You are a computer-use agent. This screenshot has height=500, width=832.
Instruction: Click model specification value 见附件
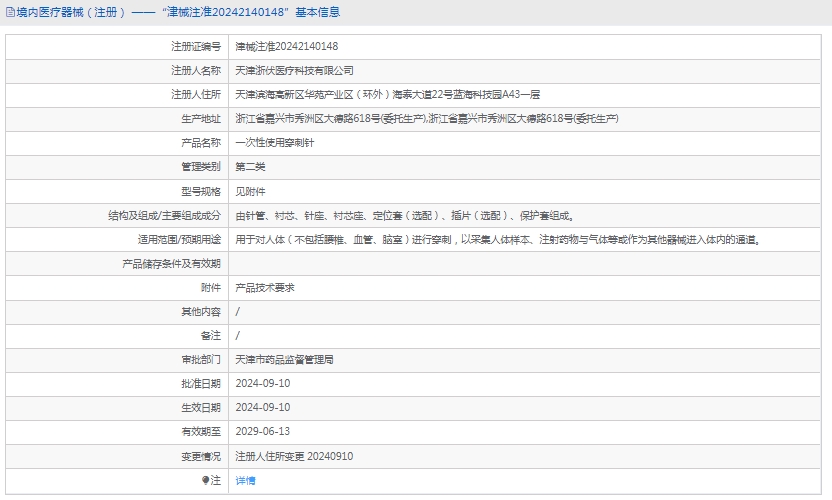coord(250,190)
